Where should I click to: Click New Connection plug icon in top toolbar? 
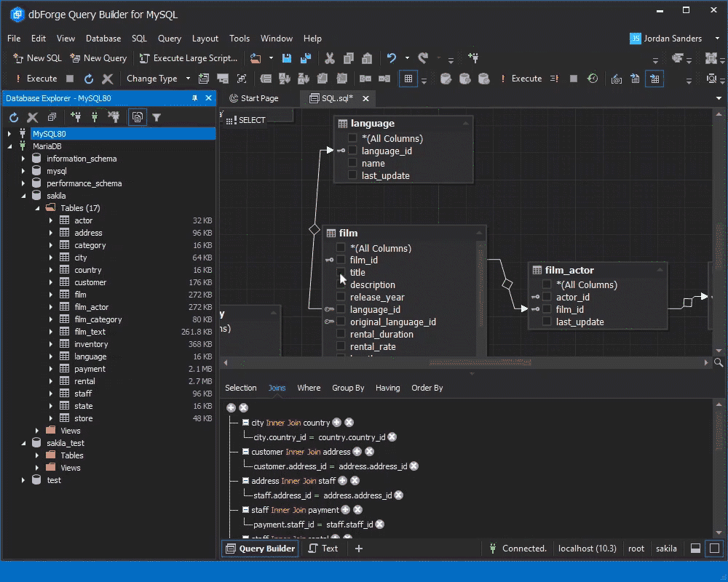coord(473,58)
